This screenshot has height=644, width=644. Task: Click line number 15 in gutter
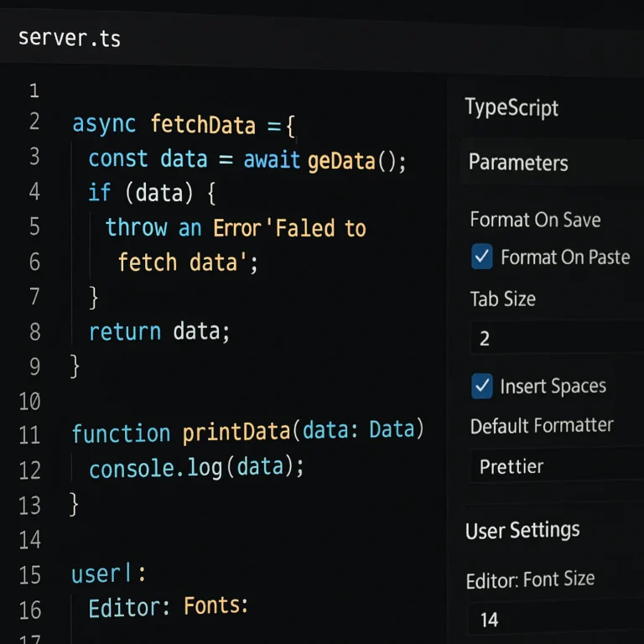[29, 575]
